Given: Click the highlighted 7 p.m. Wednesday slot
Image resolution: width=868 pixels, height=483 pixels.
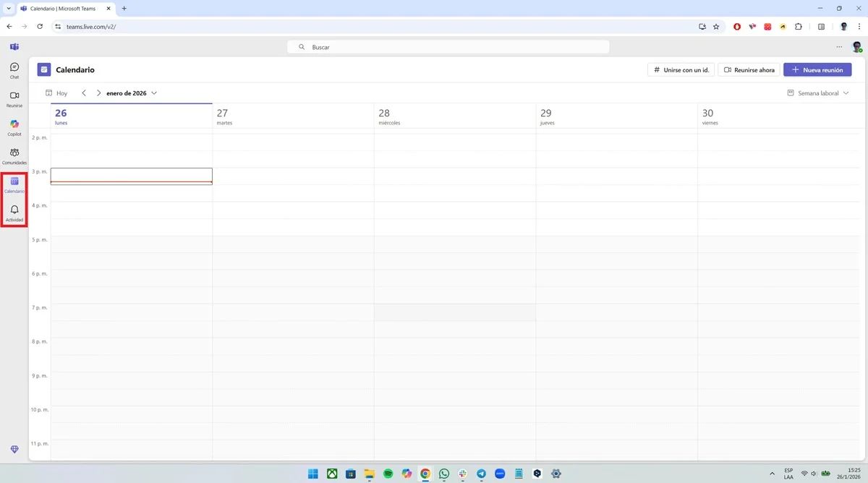Looking at the screenshot, I should [455, 312].
